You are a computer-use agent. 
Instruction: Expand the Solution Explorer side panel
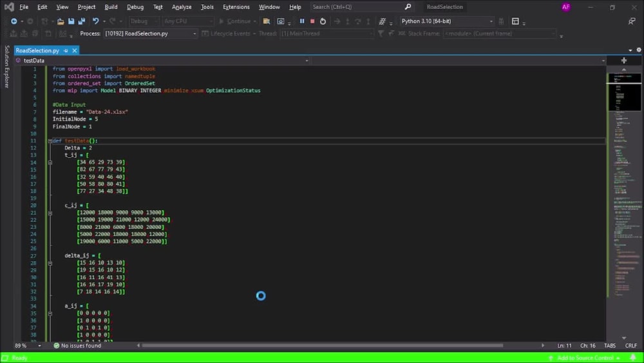(6, 66)
